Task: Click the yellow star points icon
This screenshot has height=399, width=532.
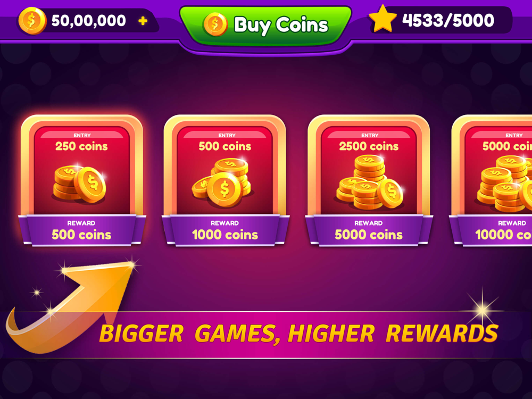Action: 383,19
